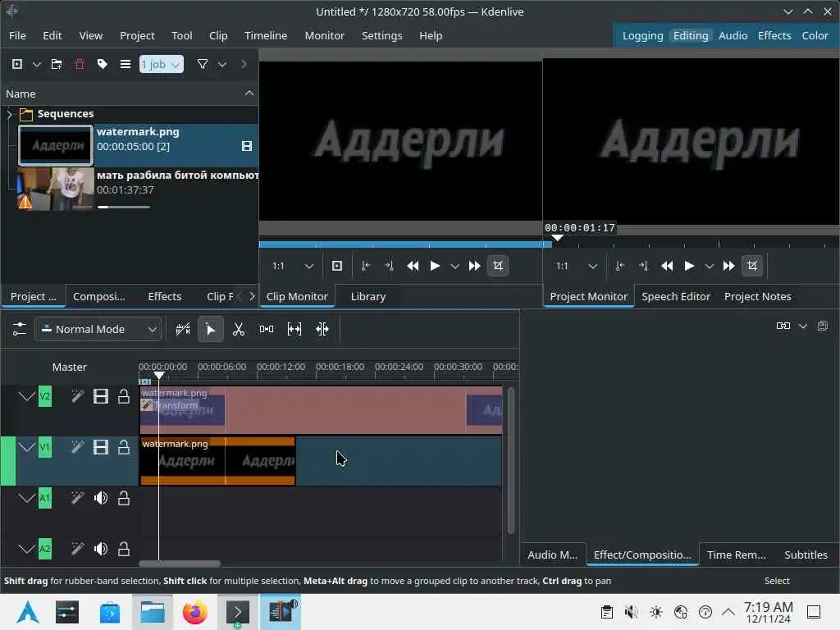Switch to the Color workspace layout

click(x=815, y=35)
